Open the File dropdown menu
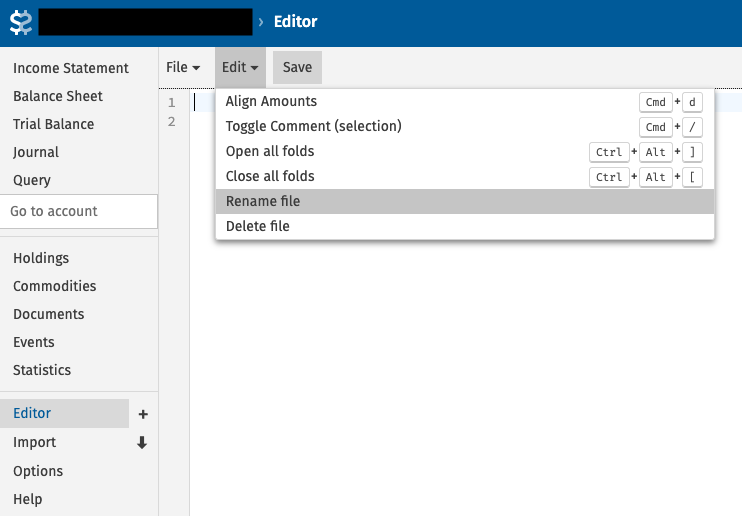 coord(183,67)
